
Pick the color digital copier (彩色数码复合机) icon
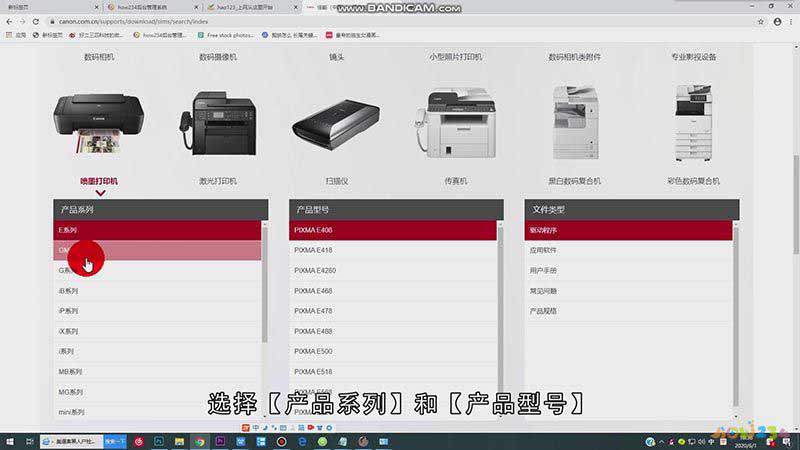point(693,124)
